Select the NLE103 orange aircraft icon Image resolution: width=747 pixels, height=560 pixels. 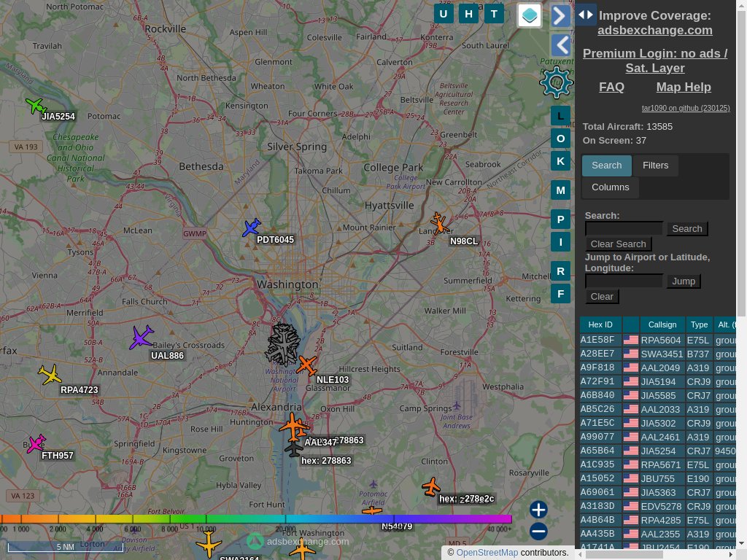coord(307,365)
